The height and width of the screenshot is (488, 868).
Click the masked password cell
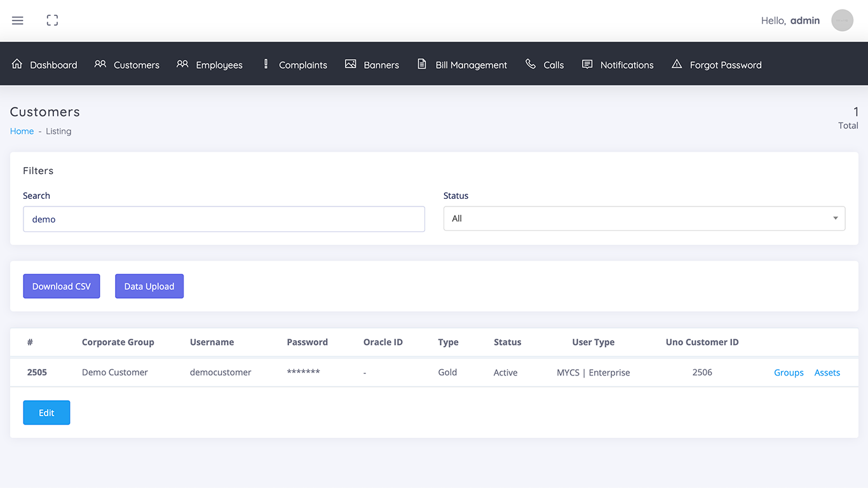(x=303, y=372)
